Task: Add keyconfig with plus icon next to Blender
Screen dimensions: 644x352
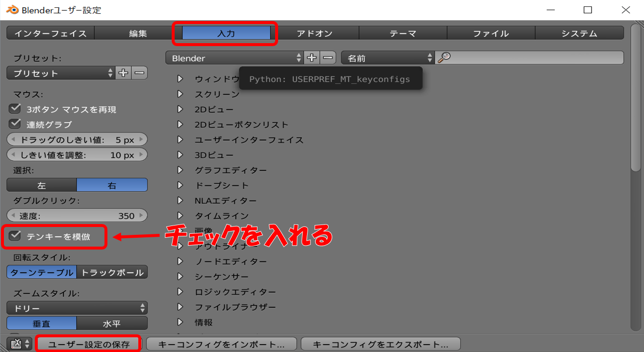Action: coord(311,58)
